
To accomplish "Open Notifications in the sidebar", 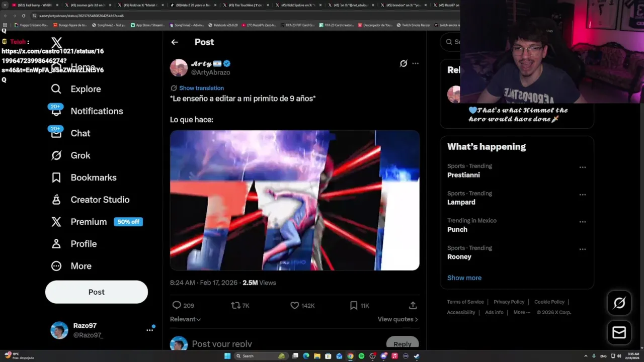I will (x=87, y=111).
